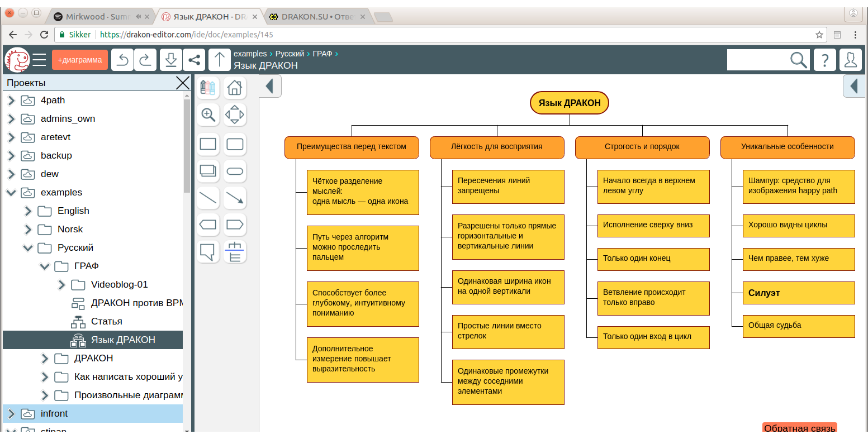The width and height of the screenshot is (868, 439).
Task: Click the +диаграмма button
Action: pos(80,60)
